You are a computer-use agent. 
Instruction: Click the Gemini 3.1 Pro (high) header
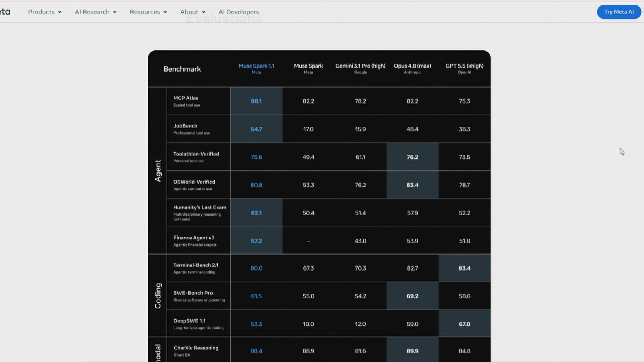click(x=360, y=68)
